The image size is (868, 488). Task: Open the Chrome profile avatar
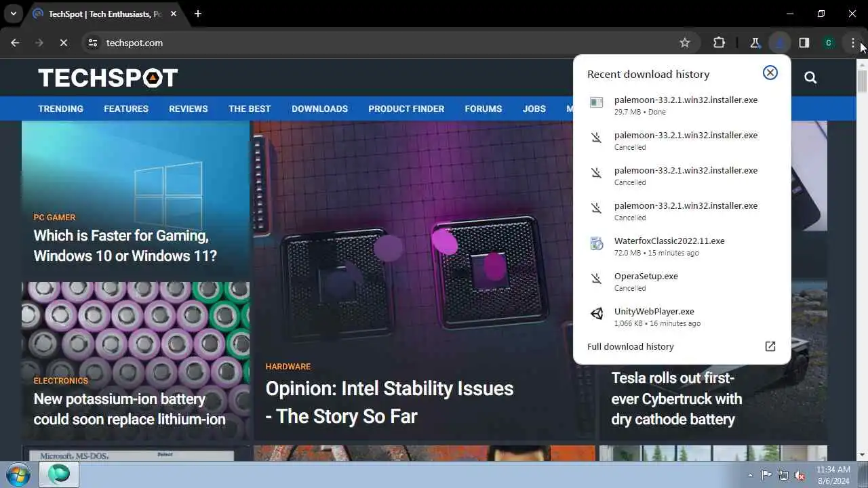(x=828, y=43)
